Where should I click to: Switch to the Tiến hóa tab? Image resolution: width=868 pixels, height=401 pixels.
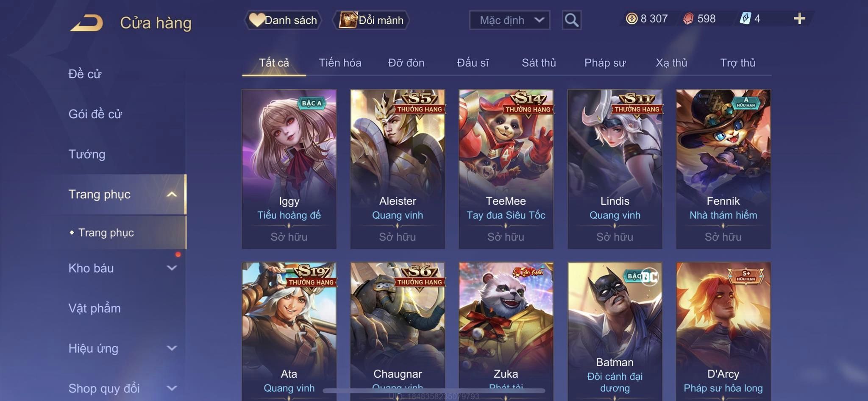click(340, 63)
